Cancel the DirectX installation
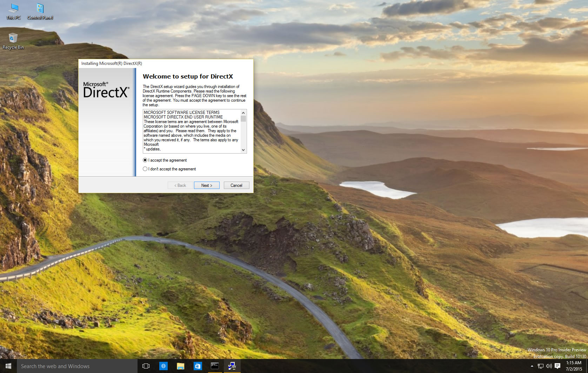Image resolution: width=588 pixels, height=373 pixels. point(236,185)
